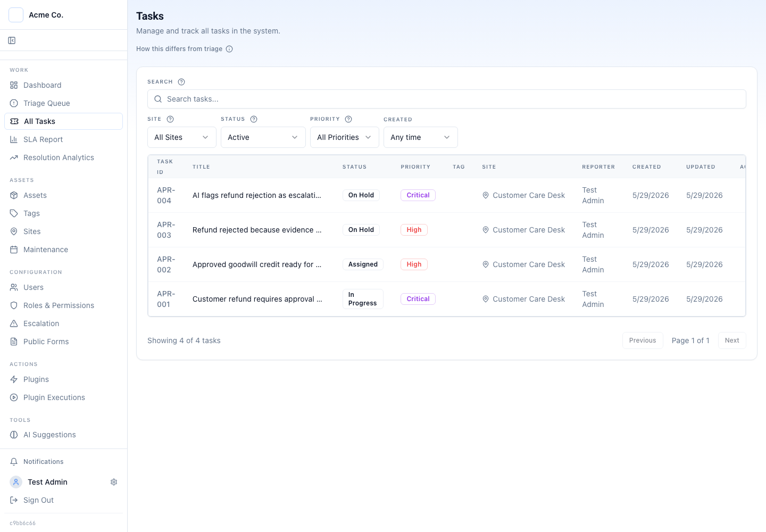Open the All Sites dropdown
The height and width of the screenshot is (532, 766).
click(182, 137)
